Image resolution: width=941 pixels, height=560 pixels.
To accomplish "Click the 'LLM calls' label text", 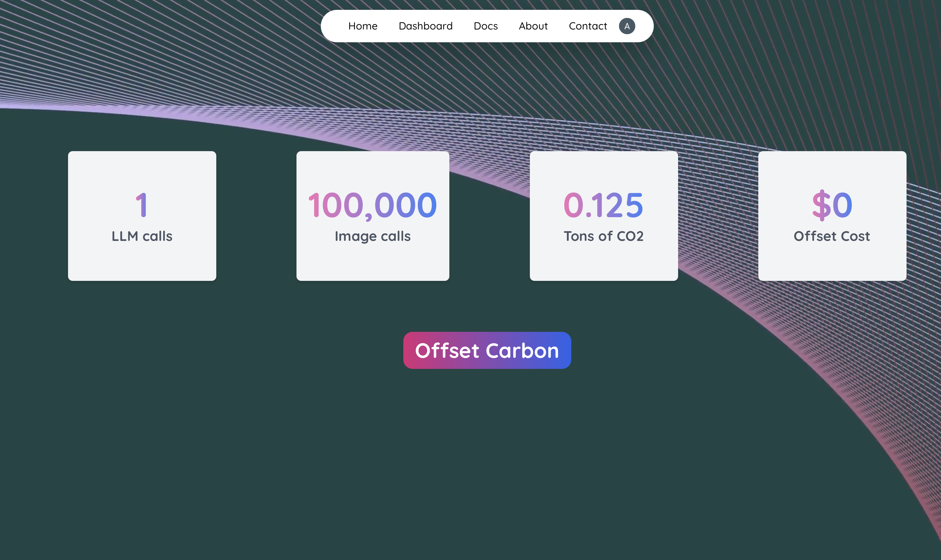I will (142, 236).
